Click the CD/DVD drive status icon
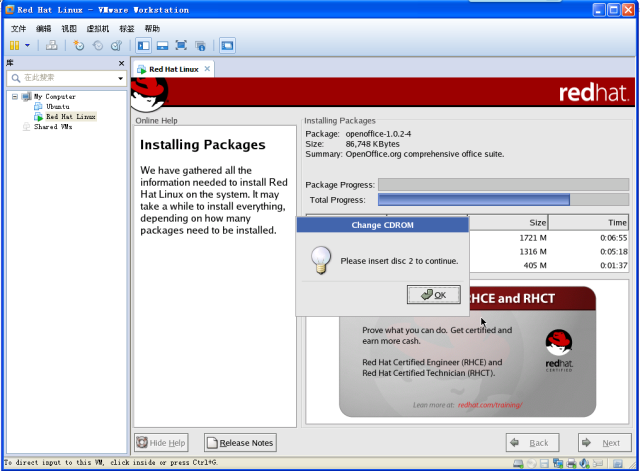Image resolution: width=640 pixels, height=471 pixels. 531,464
